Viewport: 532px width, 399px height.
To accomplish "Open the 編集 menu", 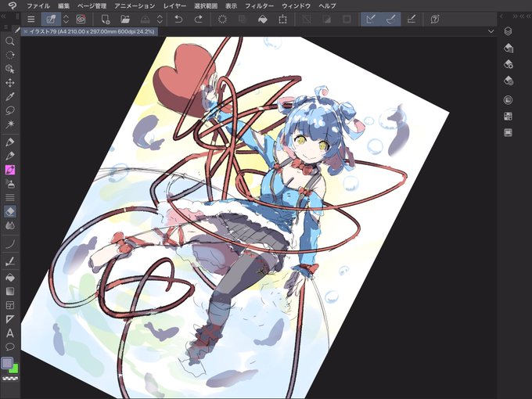I will [63, 5].
